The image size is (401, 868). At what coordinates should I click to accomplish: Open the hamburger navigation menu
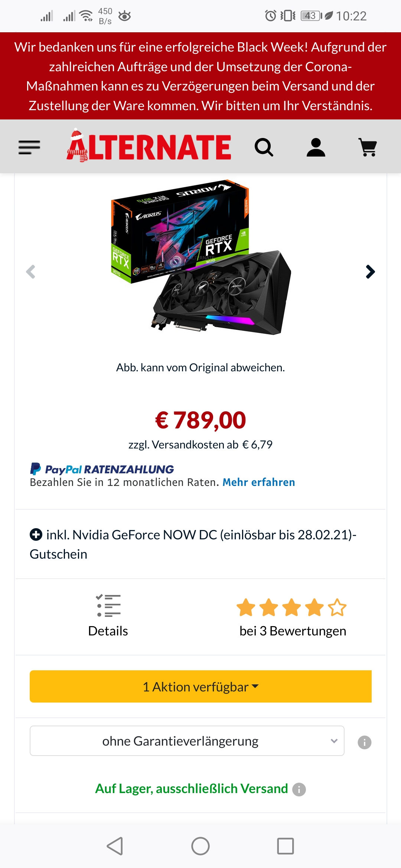(x=29, y=147)
